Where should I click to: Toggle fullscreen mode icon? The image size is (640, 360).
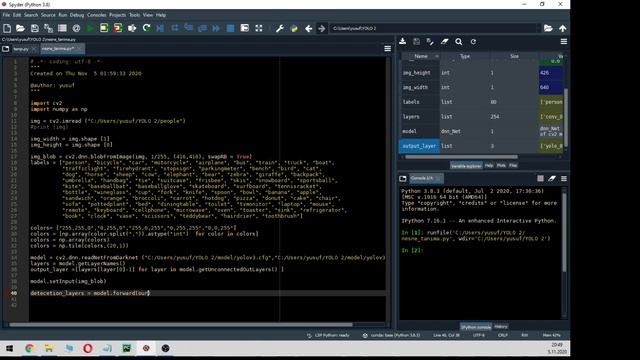point(259,28)
